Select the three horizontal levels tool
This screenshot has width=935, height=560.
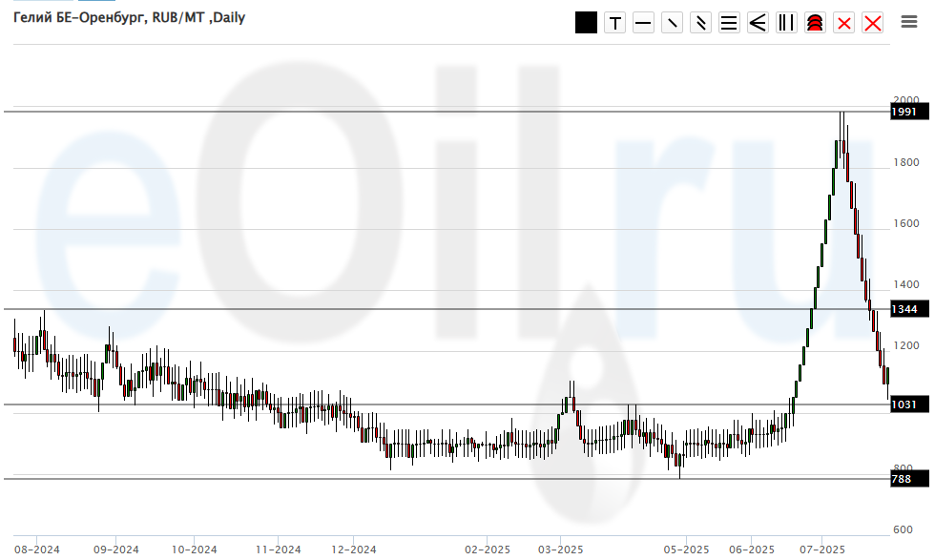click(729, 23)
